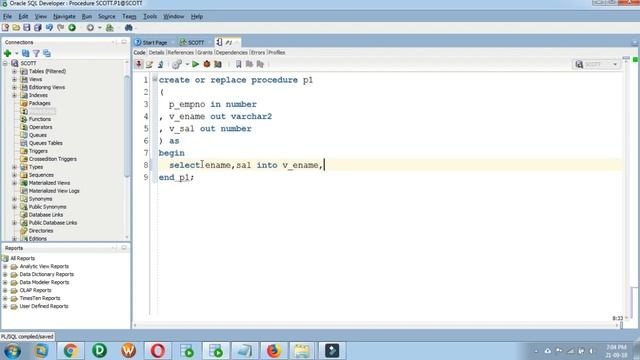640x360 pixels.
Task: Open dropdown next to New Connection plus
Action: pyautogui.click(x=16, y=53)
